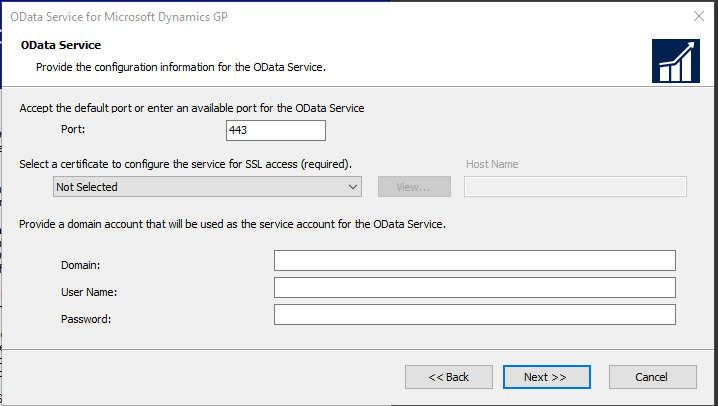The height and width of the screenshot is (406, 718).
Task: Click the bold 'OData Service' heading
Action: tap(61, 46)
